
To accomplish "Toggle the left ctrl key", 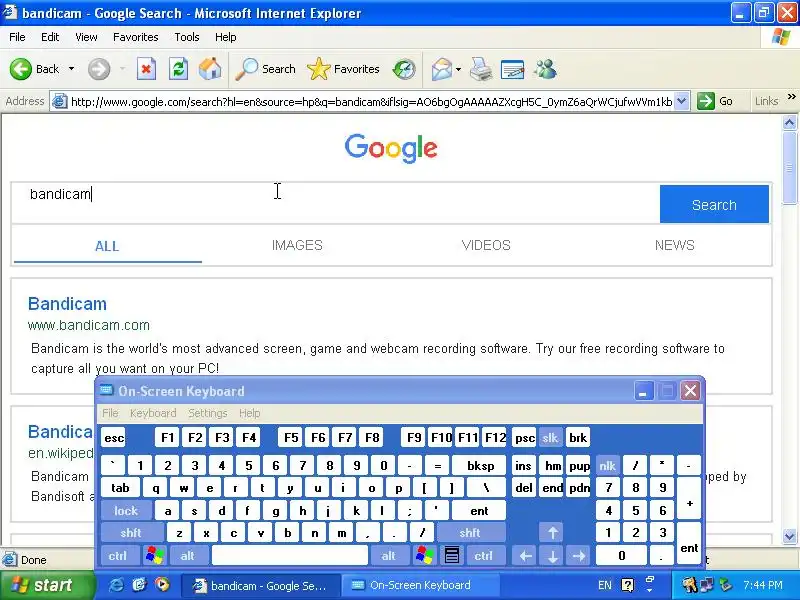I will click(118, 555).
